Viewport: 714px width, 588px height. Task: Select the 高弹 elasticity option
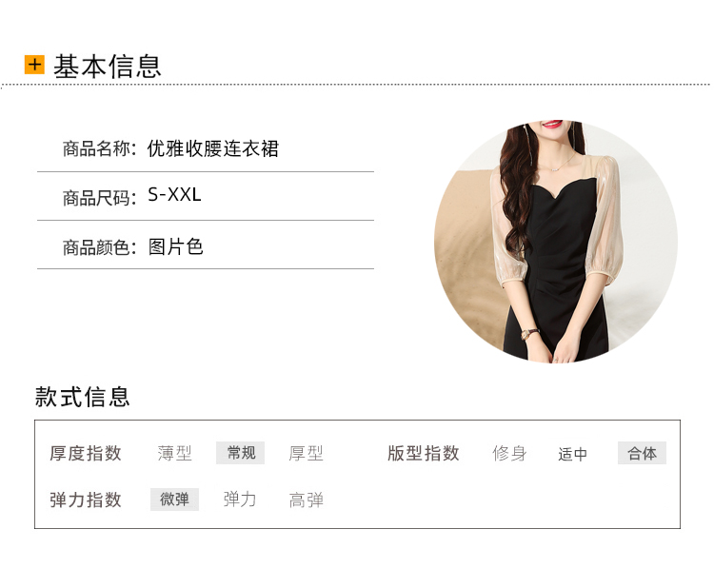point(306,500)
